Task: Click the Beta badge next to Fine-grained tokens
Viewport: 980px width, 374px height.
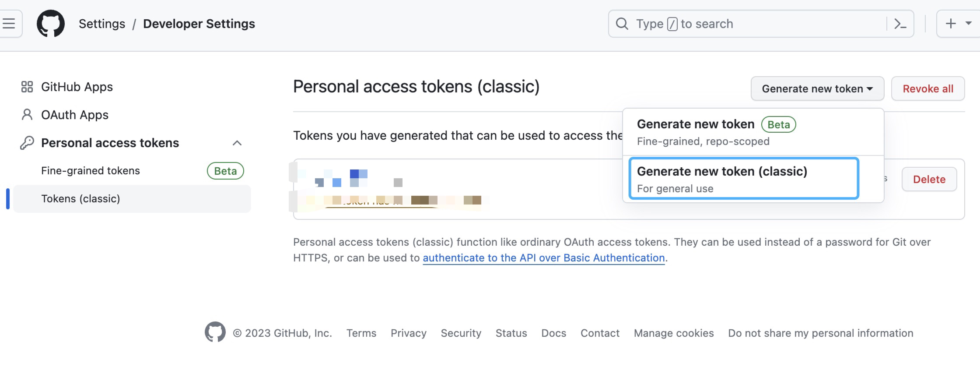Action: point(225,171)
